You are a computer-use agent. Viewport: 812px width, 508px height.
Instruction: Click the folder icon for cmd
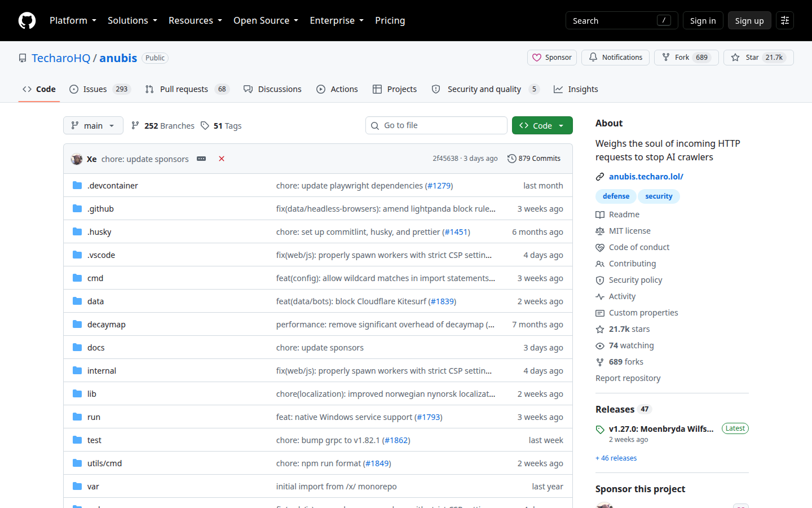click(77, 278)
